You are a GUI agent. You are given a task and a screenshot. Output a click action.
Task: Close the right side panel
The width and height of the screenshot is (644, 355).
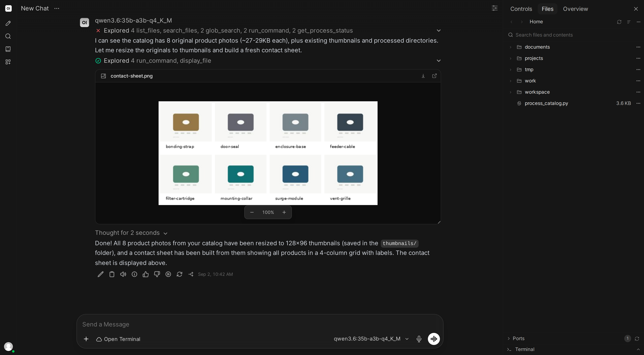pos(636,9)
